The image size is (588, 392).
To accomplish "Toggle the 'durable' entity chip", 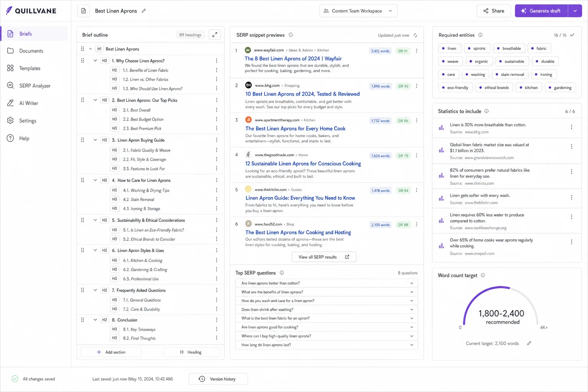I will (x=545, y=61).
